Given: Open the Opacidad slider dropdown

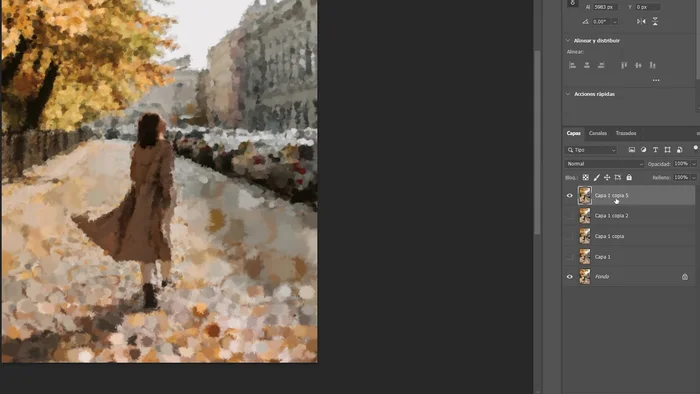Looking at the screenshot, I should (x=694, y=164).
